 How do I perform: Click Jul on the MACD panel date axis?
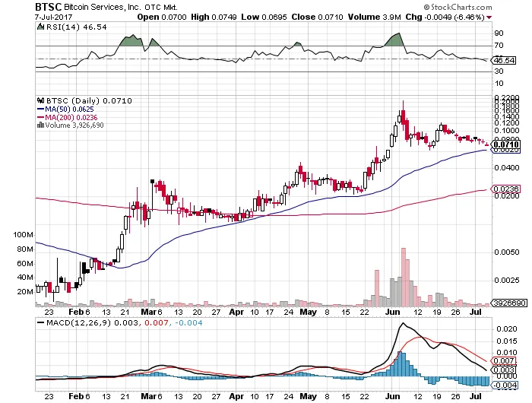click(x=476, y=396)
